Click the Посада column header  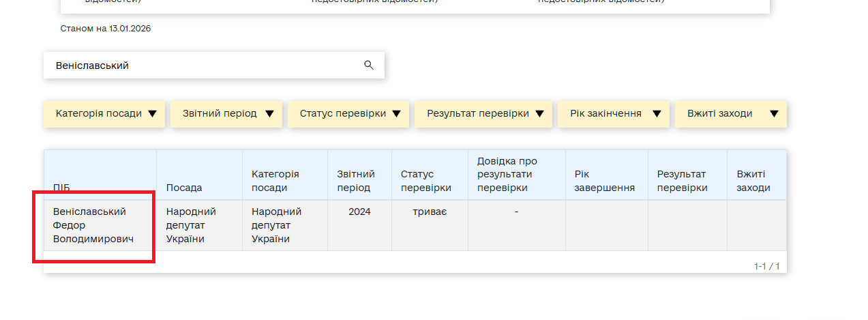[184, 188]
